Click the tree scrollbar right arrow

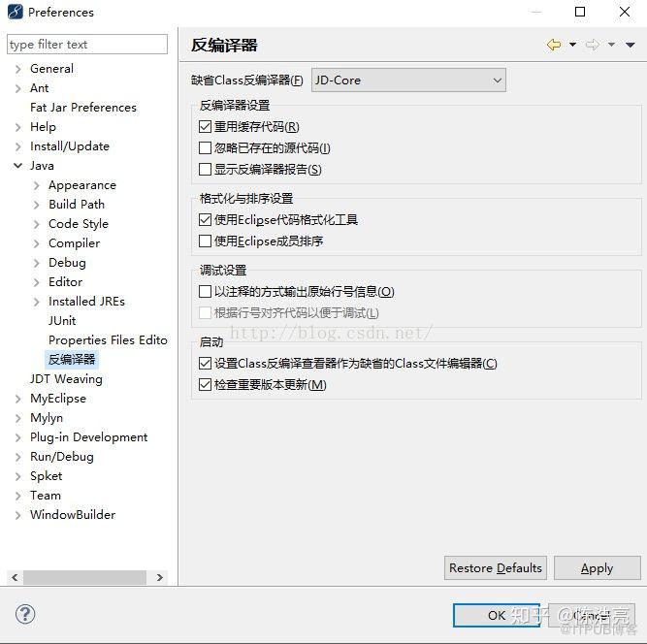(x=160, y=577)
